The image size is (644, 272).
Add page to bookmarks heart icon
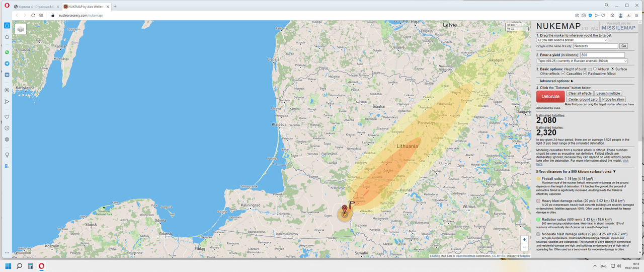[x=603, y=15]
